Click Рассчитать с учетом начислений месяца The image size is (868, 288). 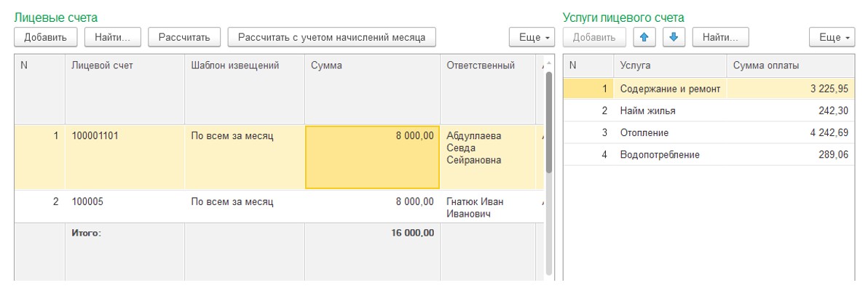331,37
